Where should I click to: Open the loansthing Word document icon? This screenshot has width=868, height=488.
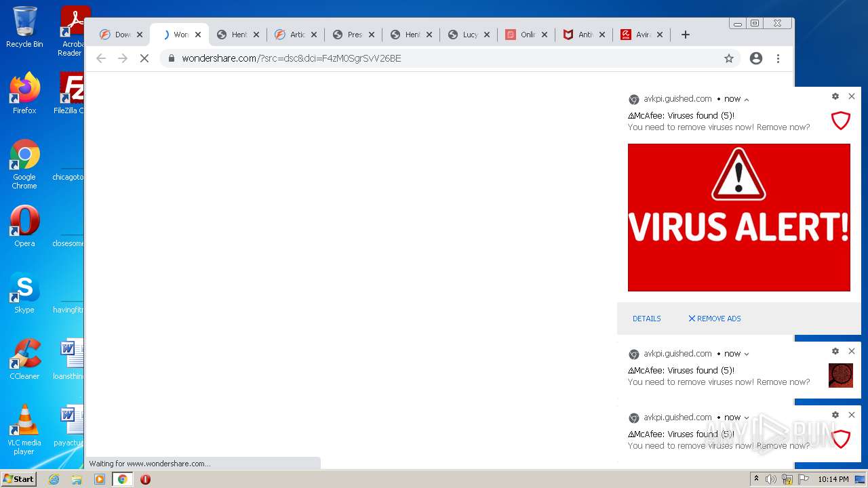pos(69,359)
